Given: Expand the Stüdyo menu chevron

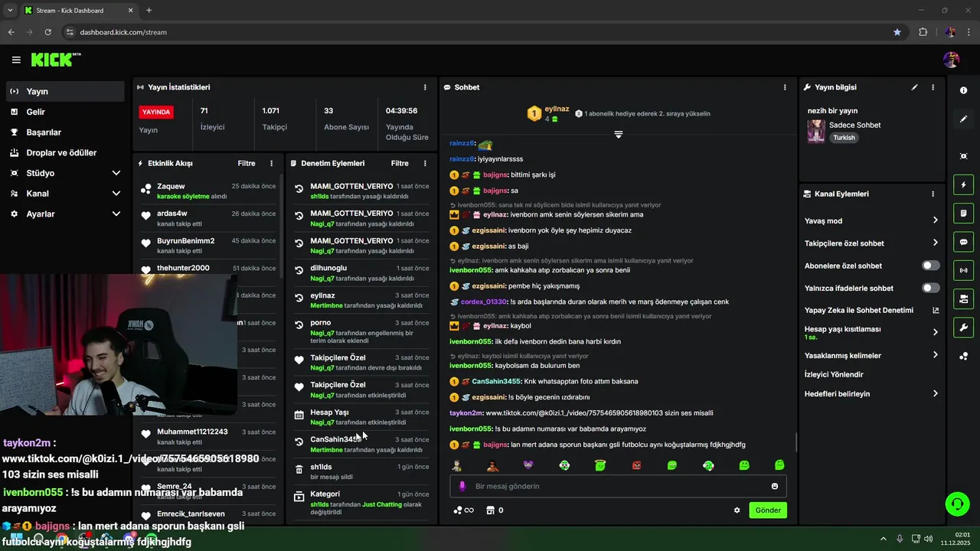Looking at the screenshot, I should click(116, 173).
